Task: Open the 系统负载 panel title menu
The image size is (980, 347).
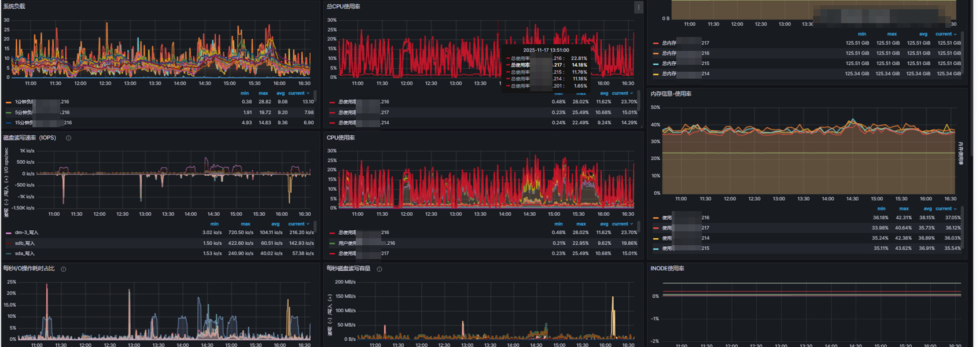Action: [14, 6]
